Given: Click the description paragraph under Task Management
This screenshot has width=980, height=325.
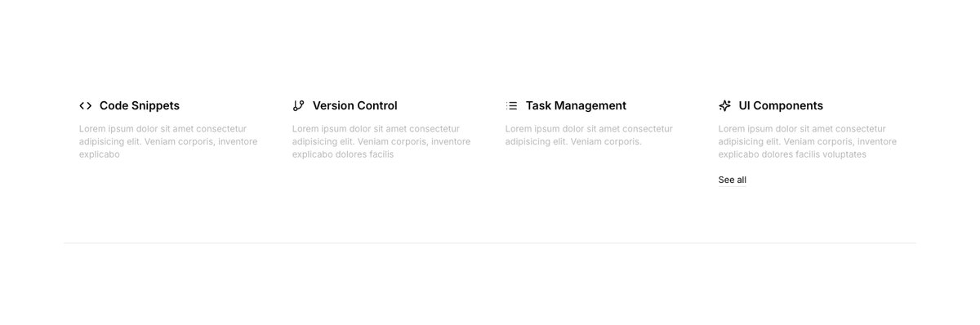Looking at the screenshot, I should (590, 135).
